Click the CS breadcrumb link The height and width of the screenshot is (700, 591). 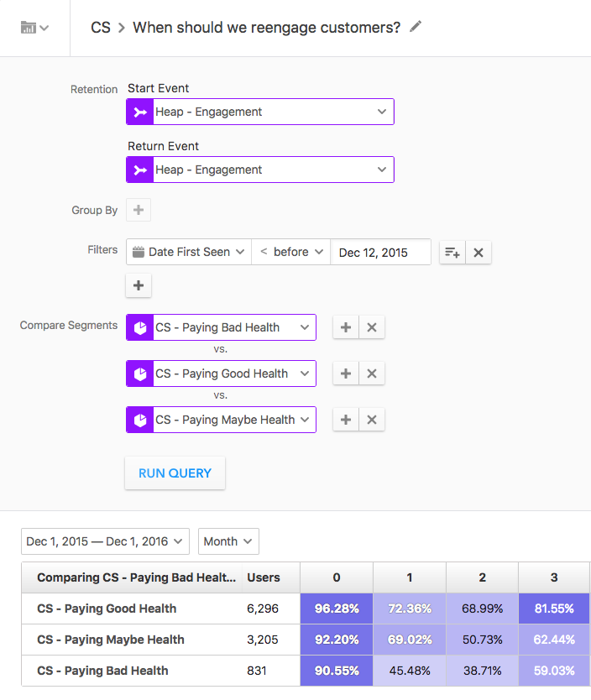pos(101,28)
